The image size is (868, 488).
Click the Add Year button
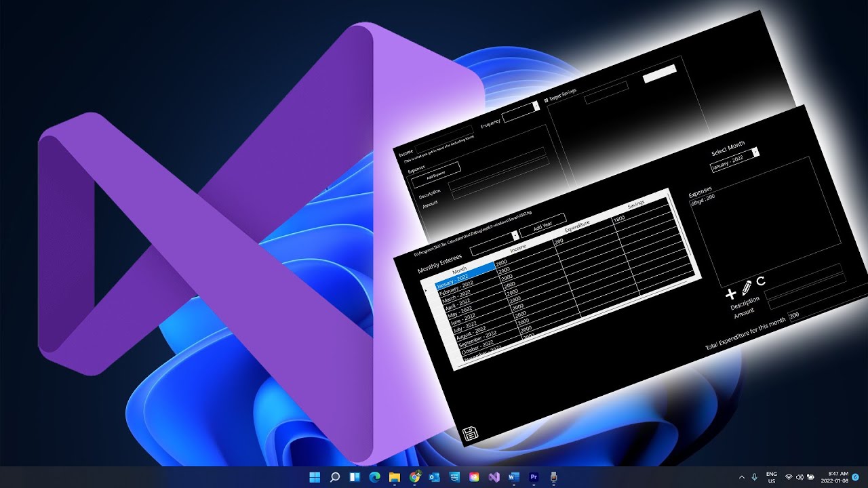click(x=545, y=225)
